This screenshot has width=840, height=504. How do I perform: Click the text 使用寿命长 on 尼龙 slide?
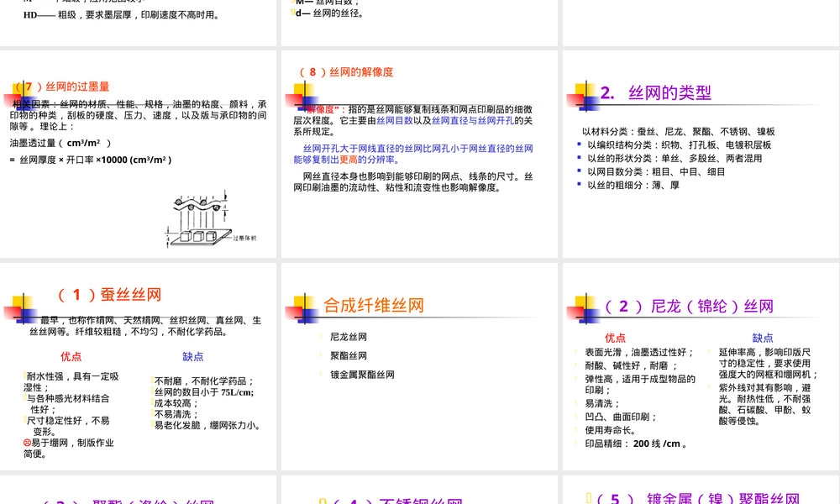coord(610,430)
